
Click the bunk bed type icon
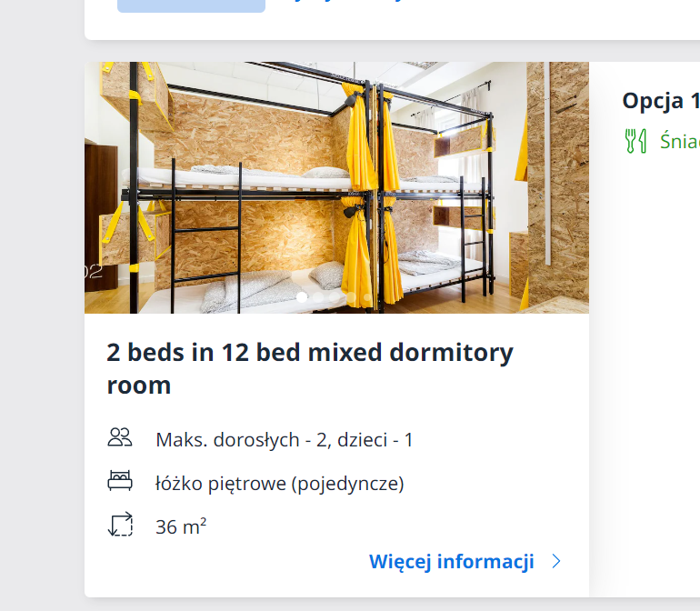click(x=120, y=481)
